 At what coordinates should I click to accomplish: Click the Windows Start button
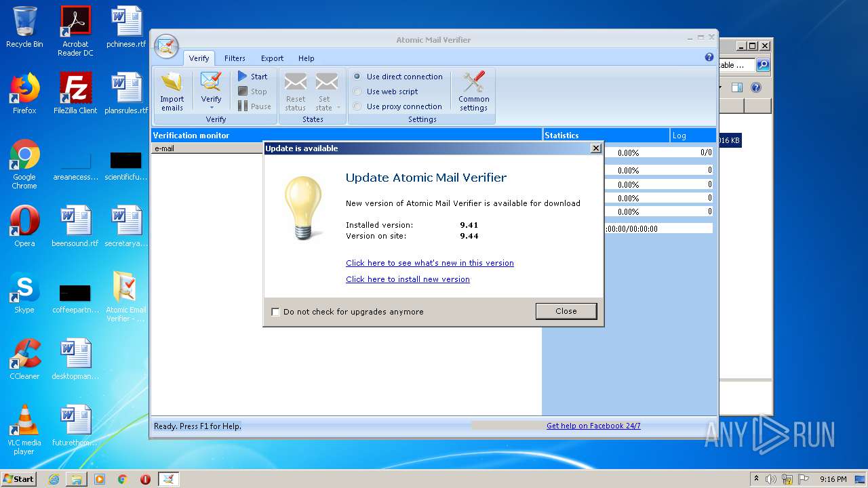(x=19, y=479)
